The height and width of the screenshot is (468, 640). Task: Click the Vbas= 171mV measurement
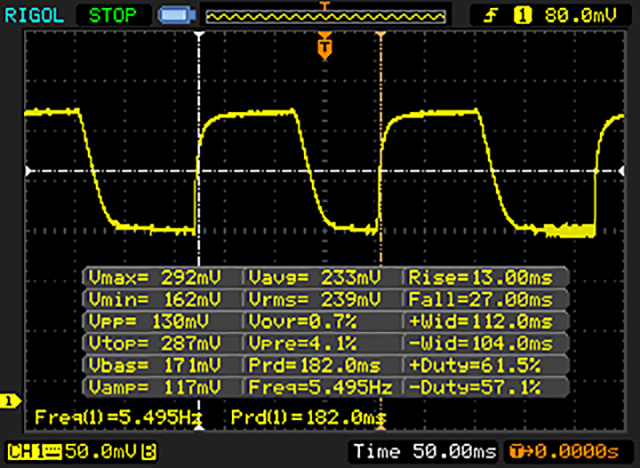155,365
